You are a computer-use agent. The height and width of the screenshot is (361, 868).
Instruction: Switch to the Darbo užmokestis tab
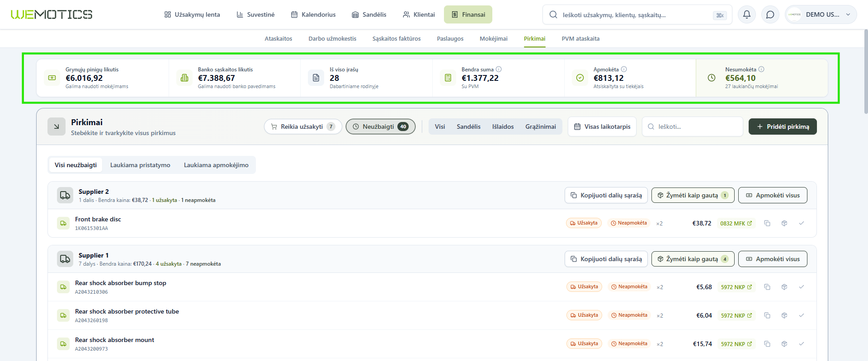[x=332, y=39]
